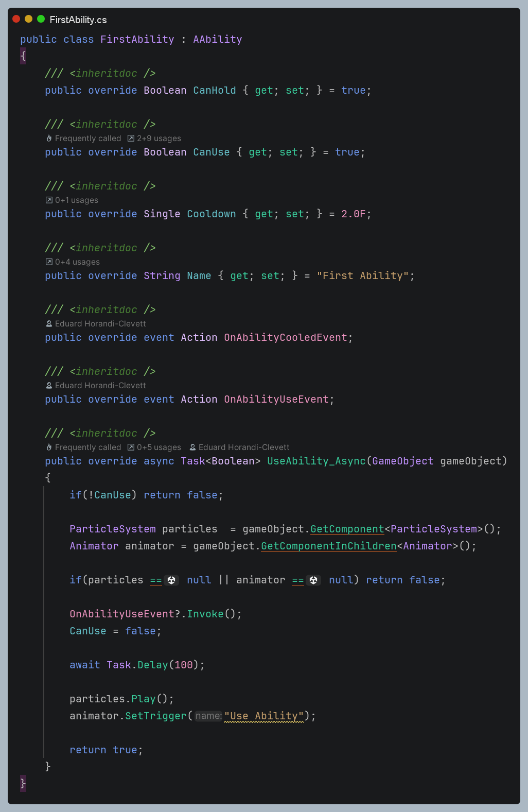This screenshot has height=812, width=528.
Task: Click the AAbility base class name
Action: tap(217, 40)
